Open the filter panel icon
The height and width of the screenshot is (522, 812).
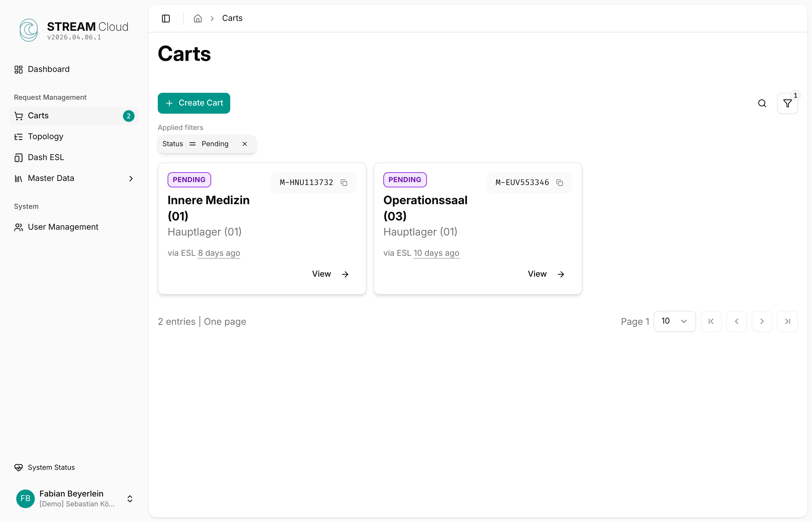[787, 103]
